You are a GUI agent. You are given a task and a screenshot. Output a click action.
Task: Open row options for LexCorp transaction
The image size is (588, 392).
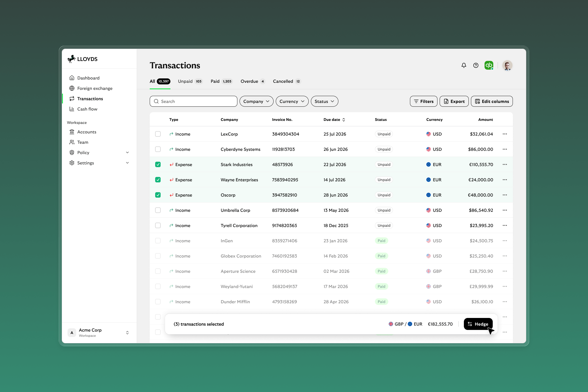505,134
